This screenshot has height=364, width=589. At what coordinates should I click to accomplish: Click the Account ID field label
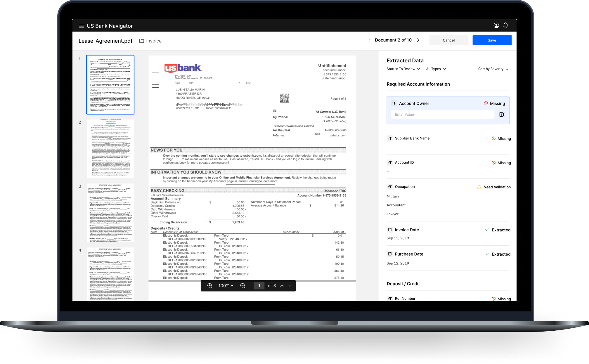[404, 163]
